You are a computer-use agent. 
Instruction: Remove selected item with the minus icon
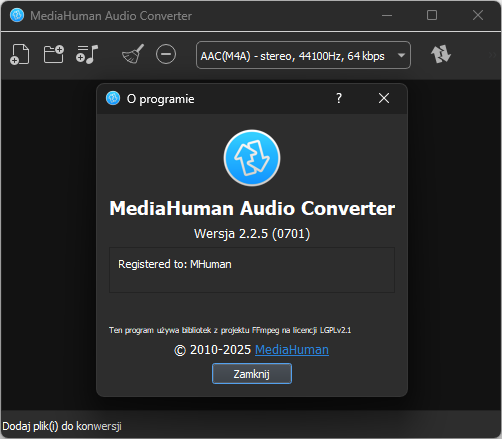tap(166, 54)
